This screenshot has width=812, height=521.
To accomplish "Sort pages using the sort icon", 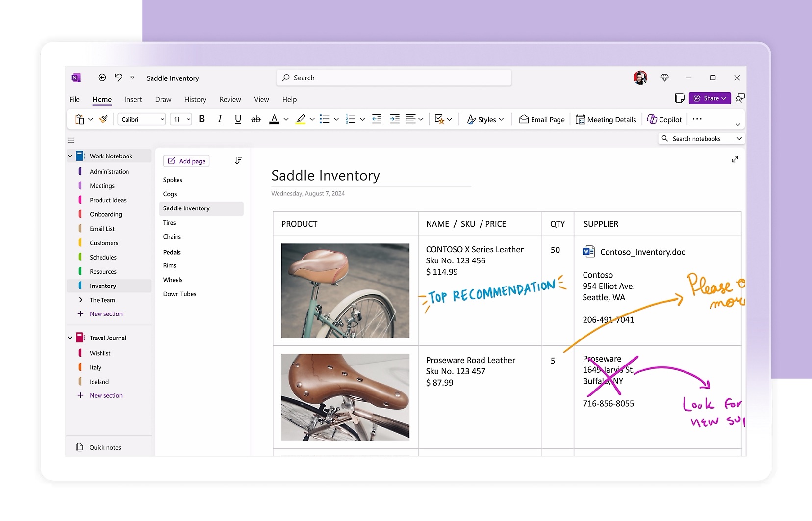I will (x=238, y=161).
